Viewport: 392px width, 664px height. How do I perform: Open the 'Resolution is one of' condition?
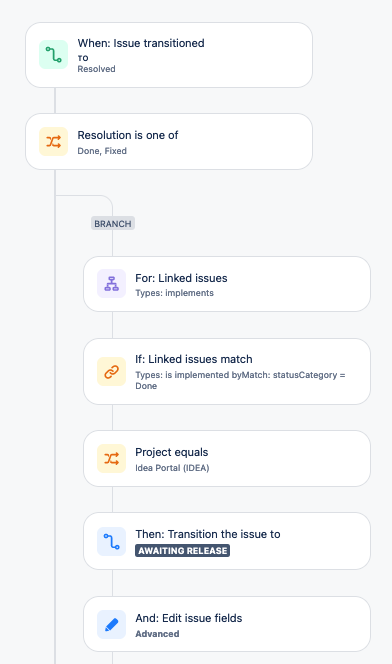(128, 135)
